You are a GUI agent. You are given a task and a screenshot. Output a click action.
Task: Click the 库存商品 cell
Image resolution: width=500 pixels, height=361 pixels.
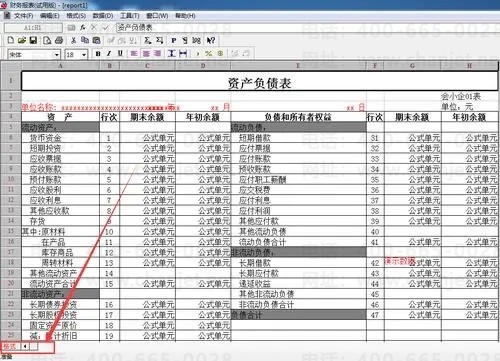(60, 253)
